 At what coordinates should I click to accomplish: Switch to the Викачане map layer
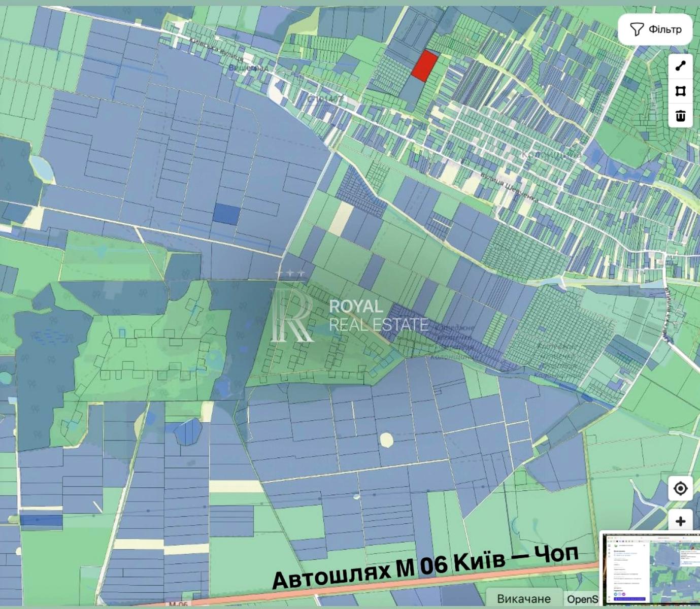523,599
